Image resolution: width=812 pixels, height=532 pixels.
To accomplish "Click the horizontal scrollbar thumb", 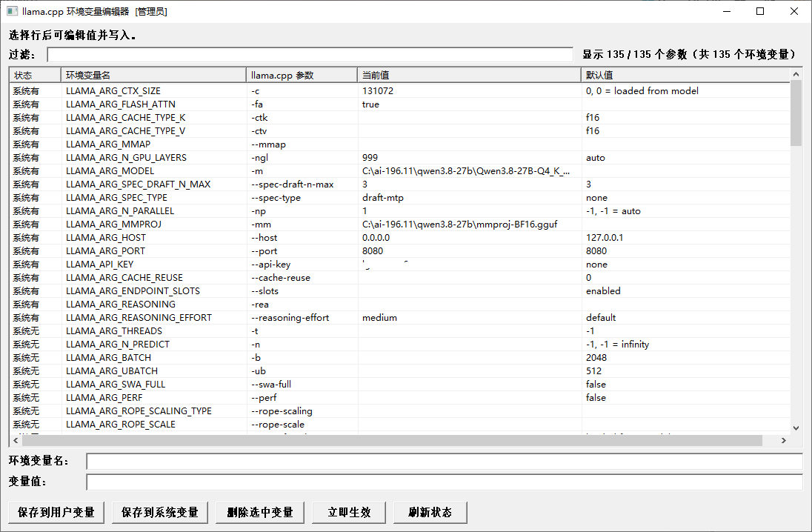I will click(x=392, y=440).
